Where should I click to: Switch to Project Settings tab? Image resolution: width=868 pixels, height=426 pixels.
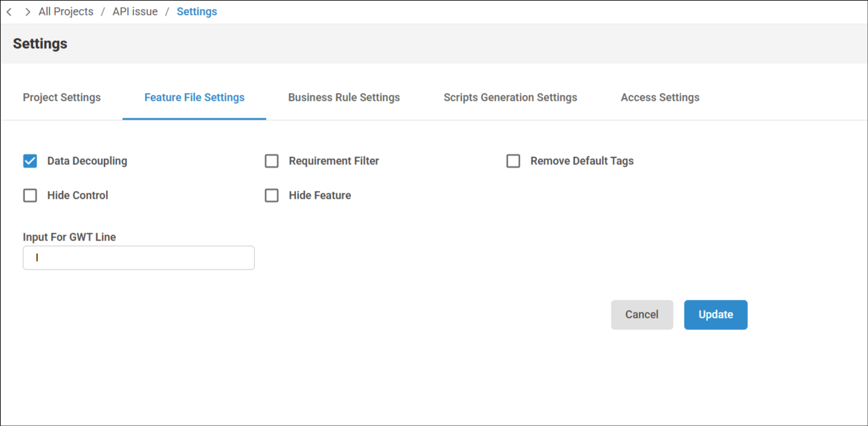click(62, 97)
